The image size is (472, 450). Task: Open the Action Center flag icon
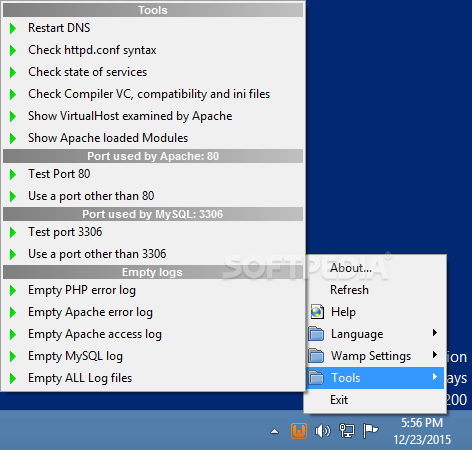(370, 431)
